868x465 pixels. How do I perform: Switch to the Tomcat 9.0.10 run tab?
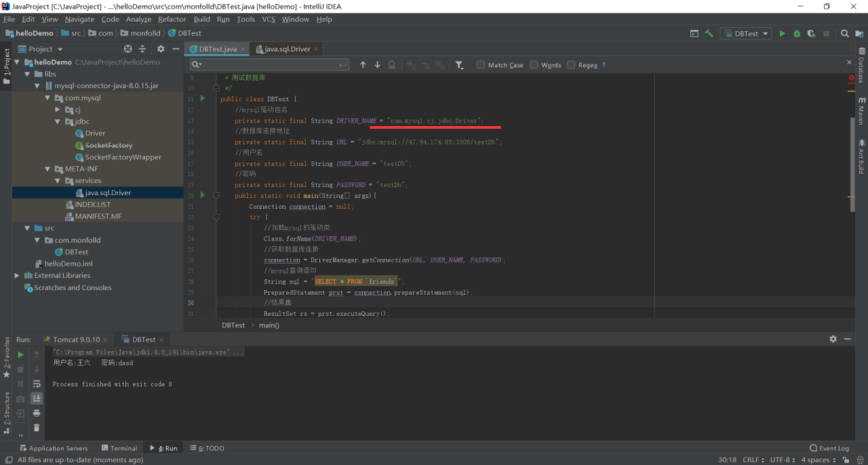click(x=76, y=340)
